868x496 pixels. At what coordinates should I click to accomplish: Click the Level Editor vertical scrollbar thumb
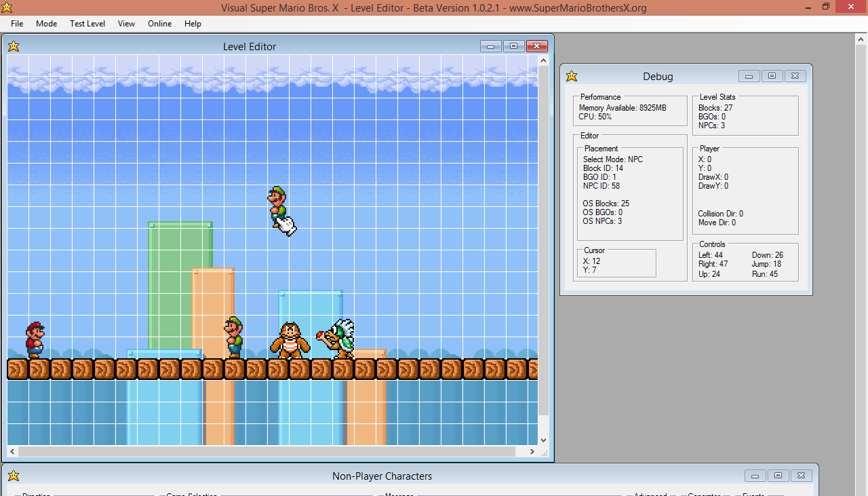[543, 240]
